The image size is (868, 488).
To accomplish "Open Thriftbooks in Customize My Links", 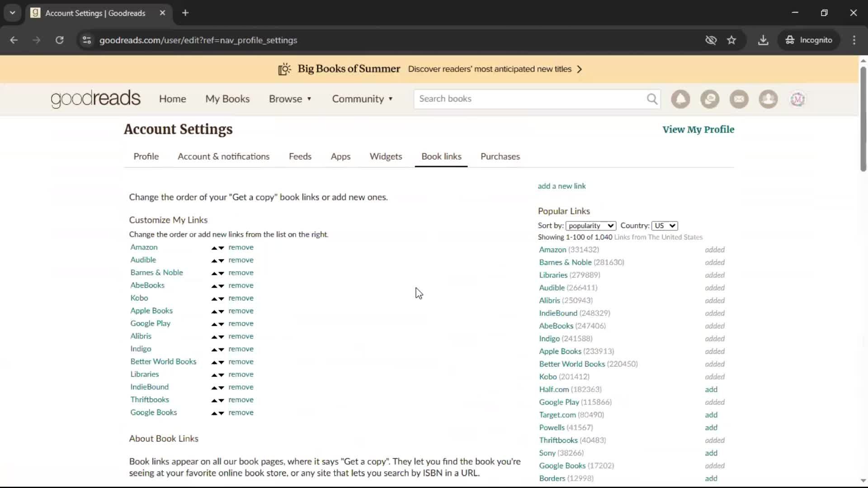I will click(150, 400).
